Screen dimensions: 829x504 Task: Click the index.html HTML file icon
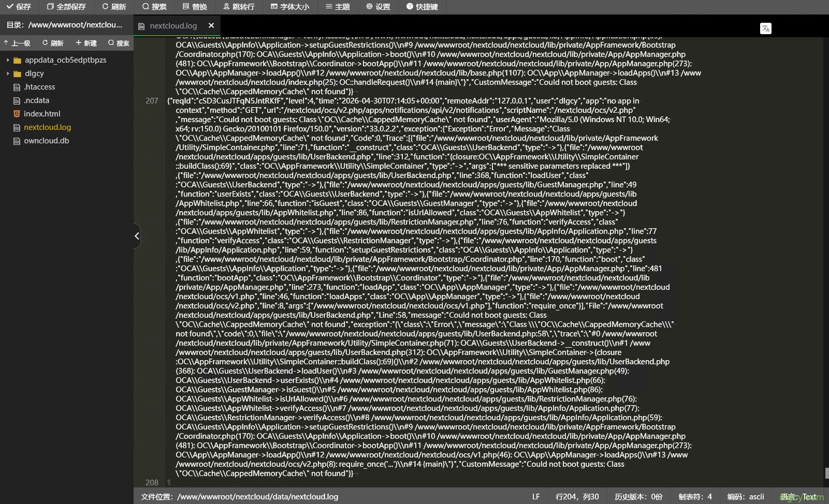[17, 114]
